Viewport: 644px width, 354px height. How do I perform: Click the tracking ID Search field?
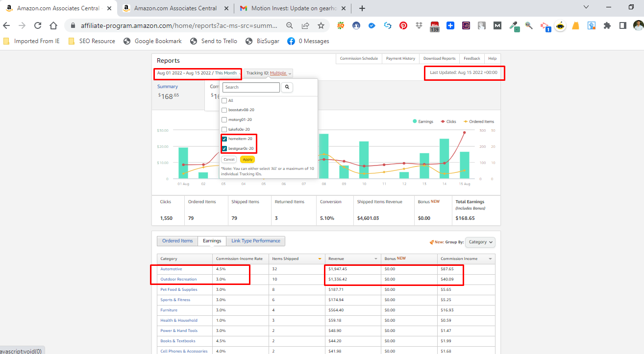(251, 87)
